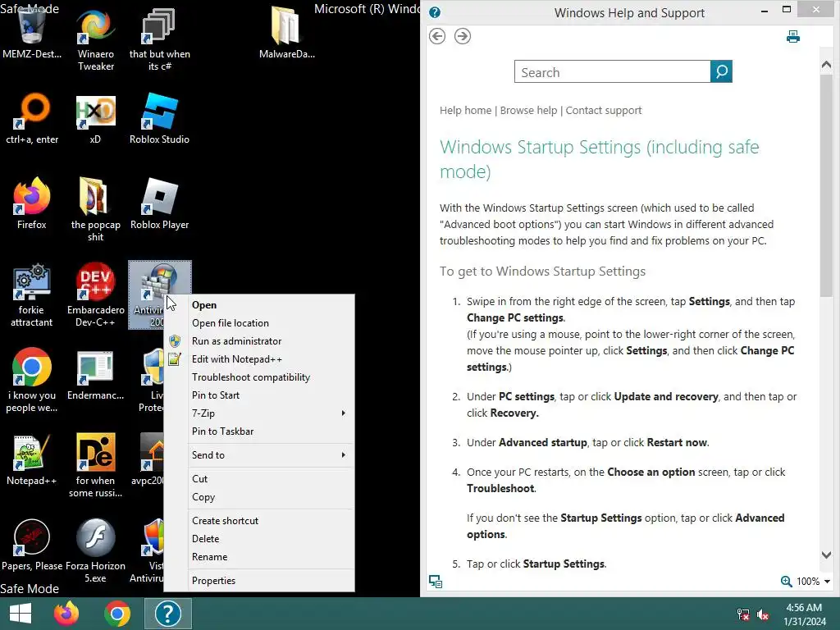This screenshot has width=840, height=630.
Task: Click the zoom magnifier icon beside 100%
Action: pos(786,582)
